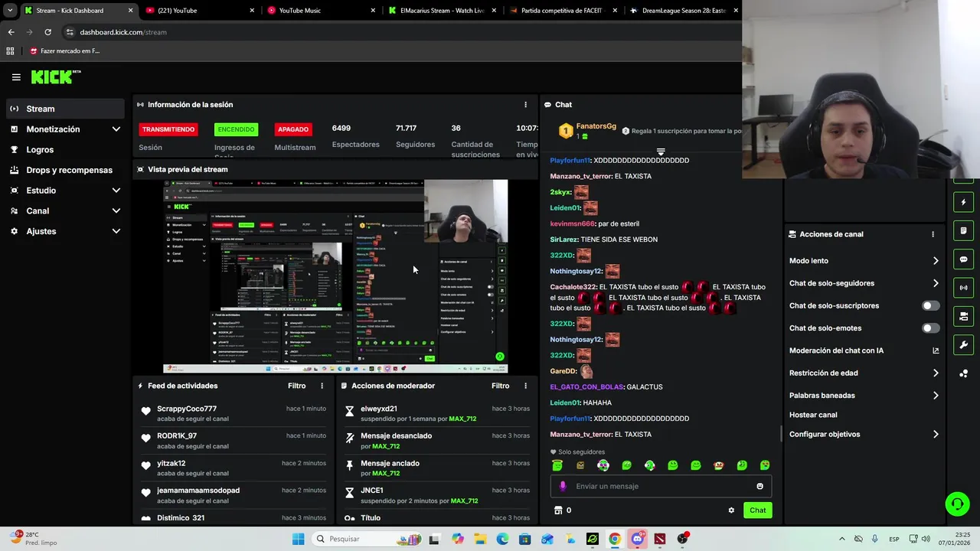980x551 pixels.
Task: Click the APAGADO Multistream badge
Action: [293, 129]
